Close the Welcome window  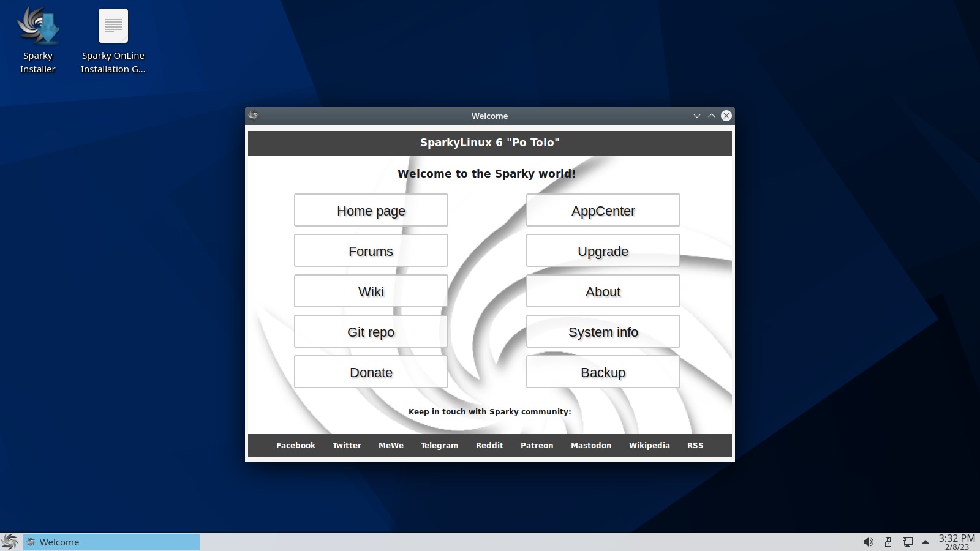[726, 116]
